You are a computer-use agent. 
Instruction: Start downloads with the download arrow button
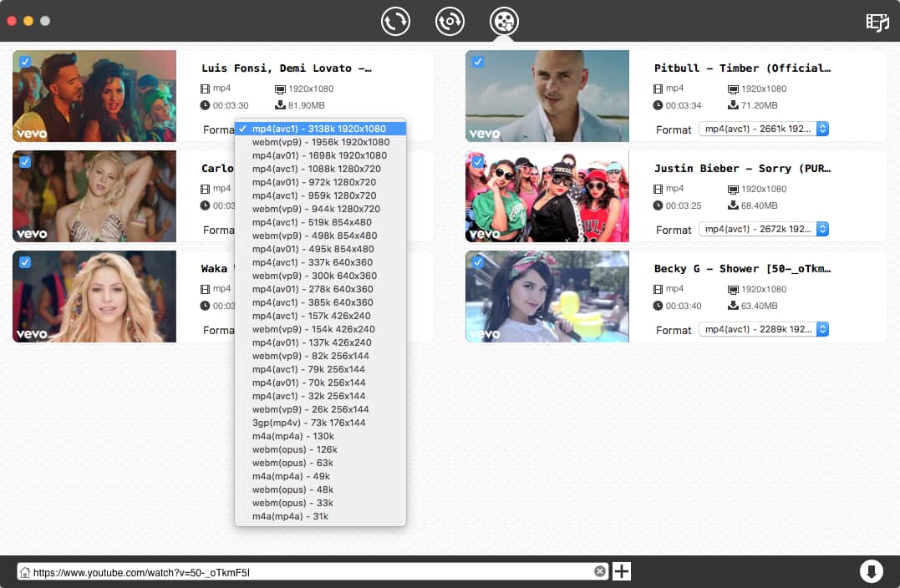click(871, 571)
